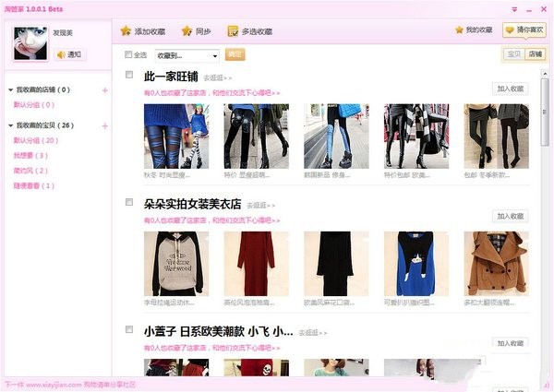Open 多选收藏 multi-select icon
This screenshot has height=392, width=554.
pos(233,31)
